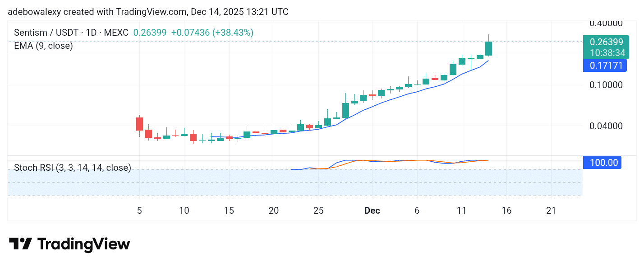This screenshot has height=267, width=644.
Task: Select the Dec label on the time axis
Action: pos(372,211)
